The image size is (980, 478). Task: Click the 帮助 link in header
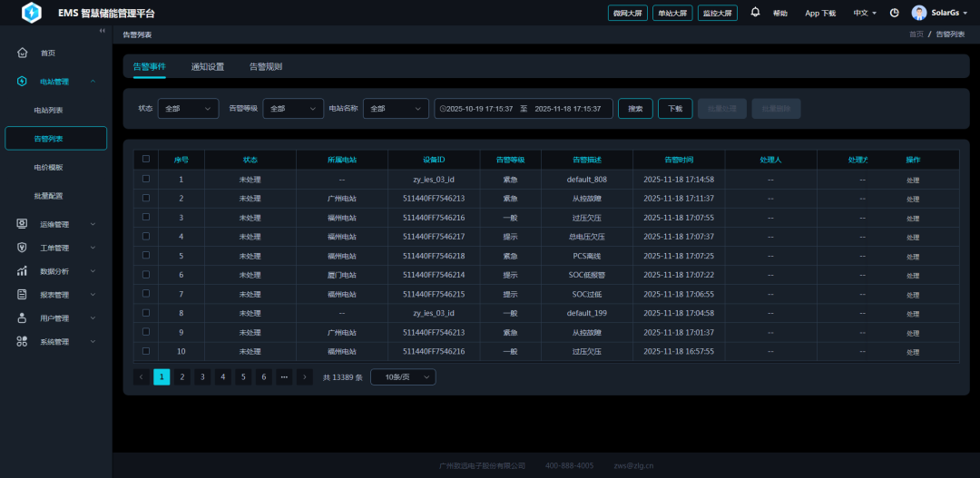(x=780, y=13)
